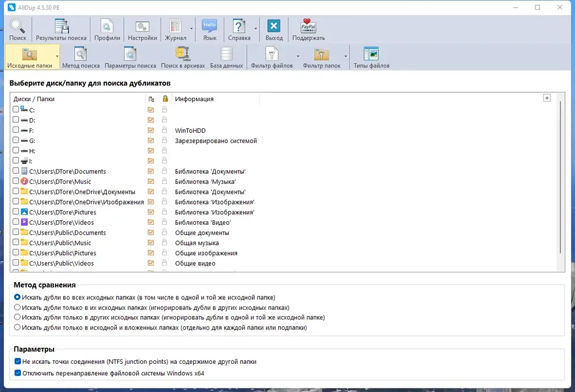Uncheck the NTFS junction points option
The height and width of the screenshot is (392, 575).
(x=18, y=361)
